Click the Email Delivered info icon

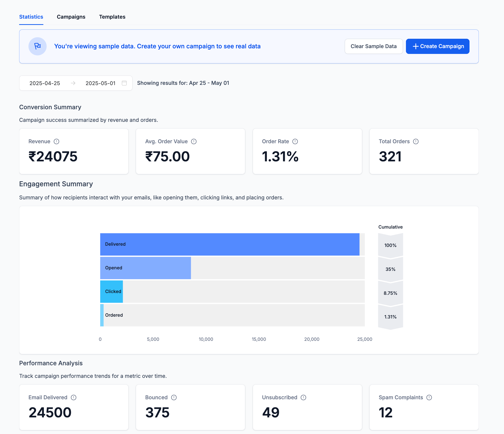click(74, 397)
